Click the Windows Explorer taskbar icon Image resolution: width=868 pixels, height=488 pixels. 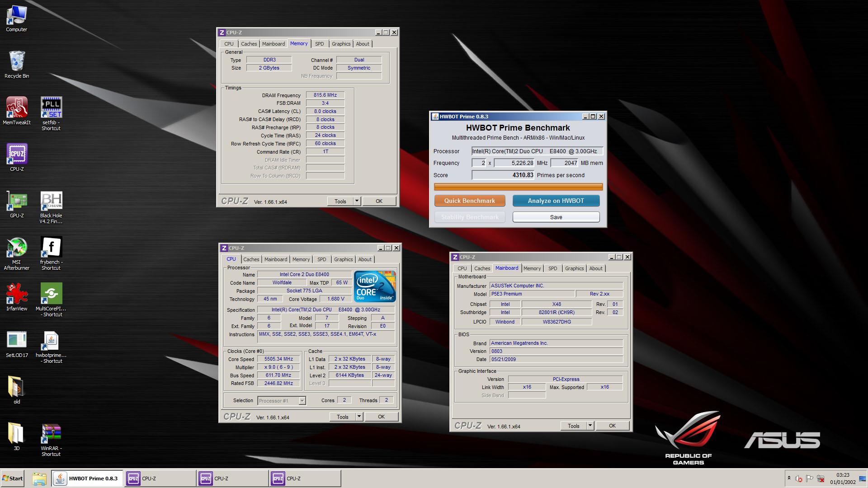39,479
